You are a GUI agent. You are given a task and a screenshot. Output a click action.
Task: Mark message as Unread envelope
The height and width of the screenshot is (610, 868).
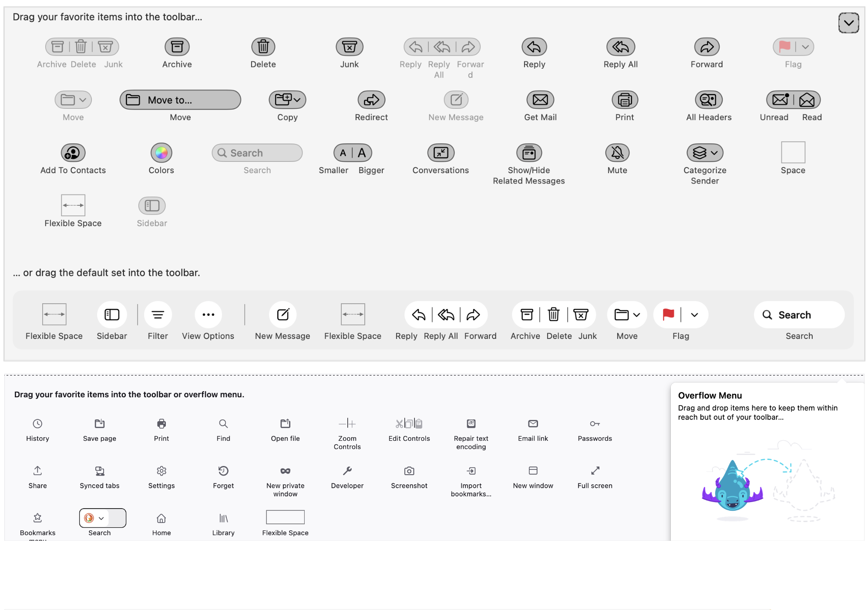(x=780, y=100)
